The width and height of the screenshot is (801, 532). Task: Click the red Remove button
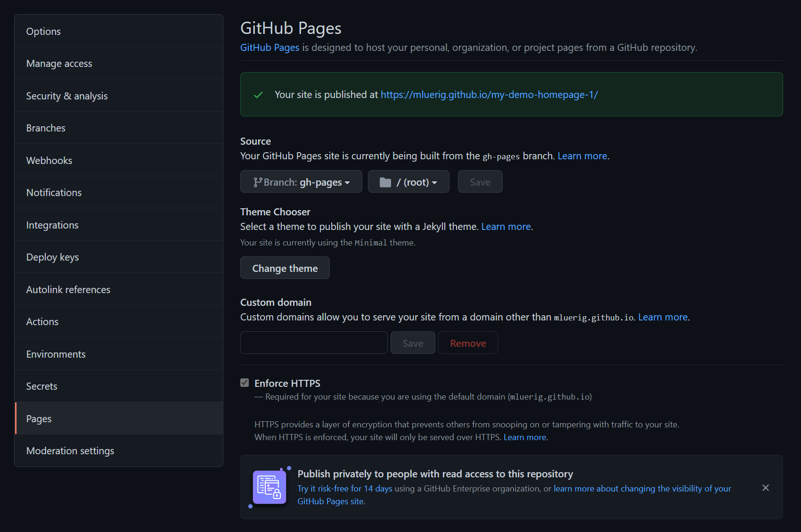pyautogui.click(x=468, y=343)
